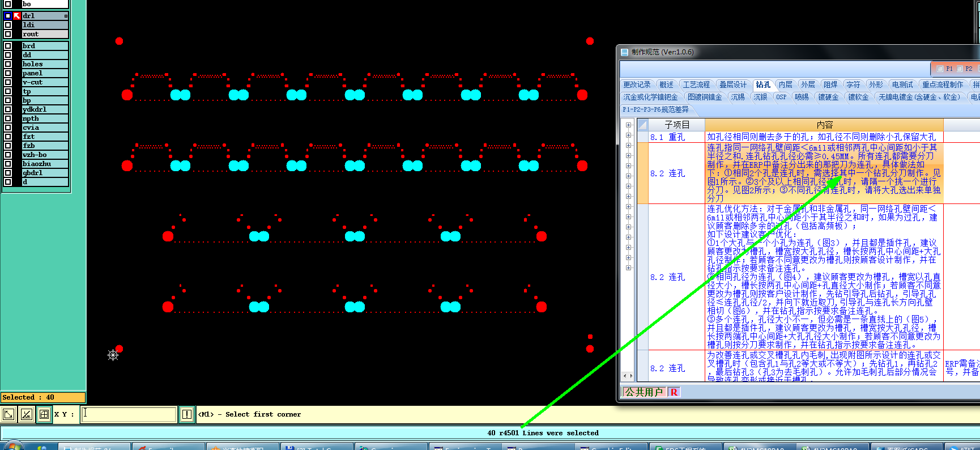
Task: Click the red R icon next to 公共用户
Action: (x=674, y=392)
